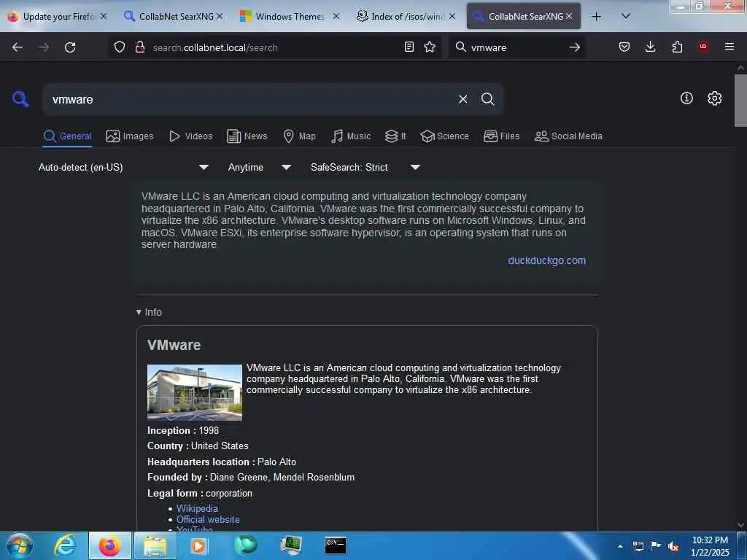Launch Internet Explorer from taskbar
The image size is (747, 560).
pyautogui.click(x=65, y=545)
